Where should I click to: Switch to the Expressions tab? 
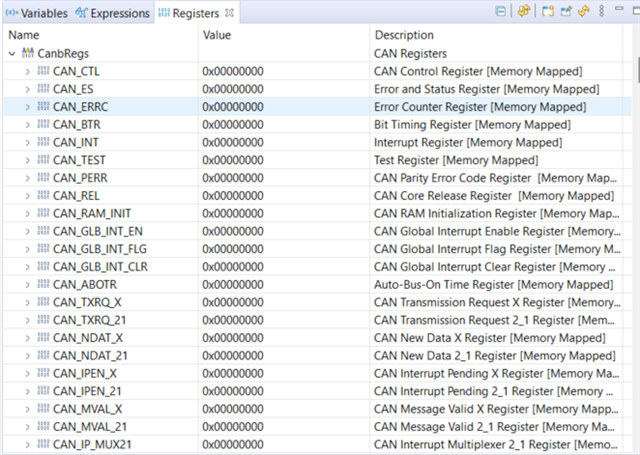pyautogui.click(x=113, y=13)
